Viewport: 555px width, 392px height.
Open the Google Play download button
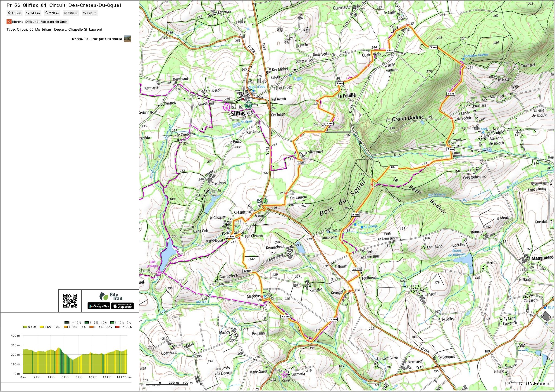tap(99, 306)
